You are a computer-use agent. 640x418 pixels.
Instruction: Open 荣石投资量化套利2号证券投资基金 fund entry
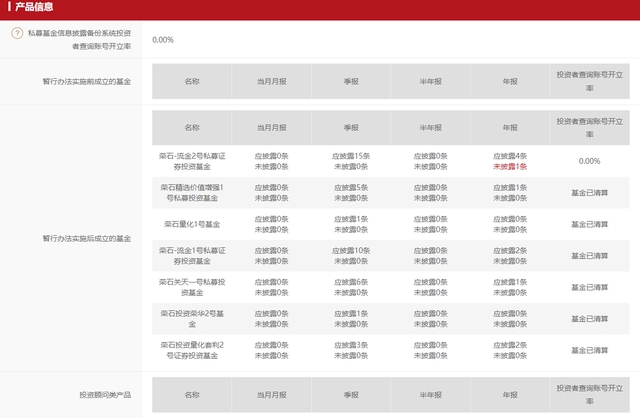pyautogui.click(x=191, y=351)
